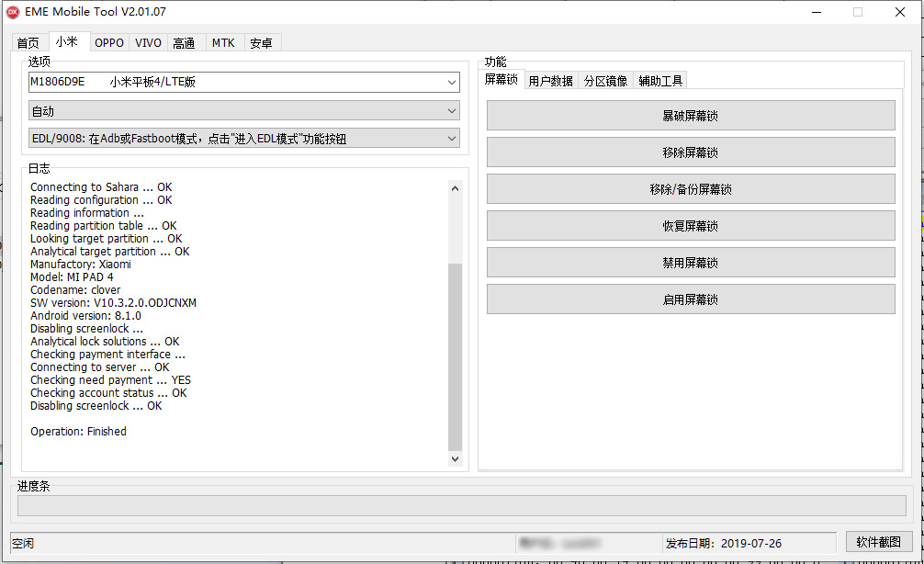The width and height of the screenshot is (924, 564).
Task: Click the log scrollbar up arrow
Action: coord(455,188)
